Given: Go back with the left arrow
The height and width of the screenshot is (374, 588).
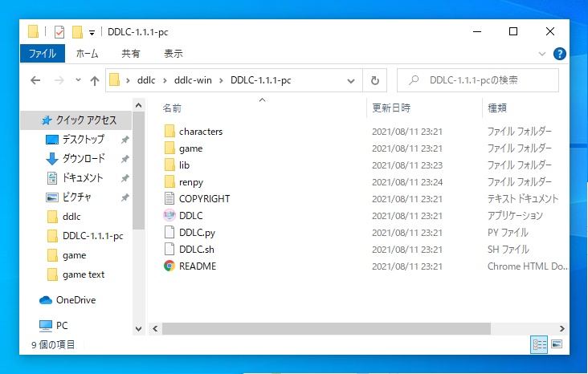Looking at the screenshot, I should coord(35,80).
